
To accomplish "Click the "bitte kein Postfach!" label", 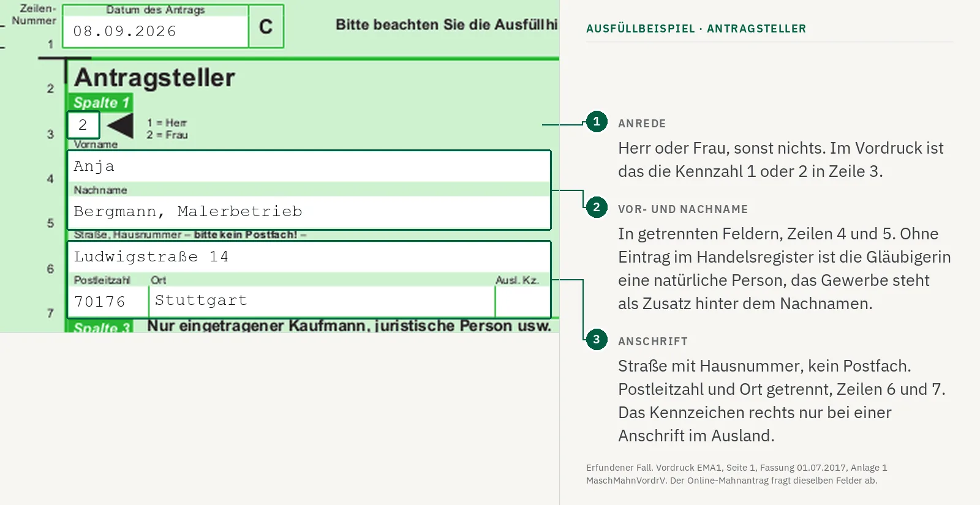I will click(245, 234).
